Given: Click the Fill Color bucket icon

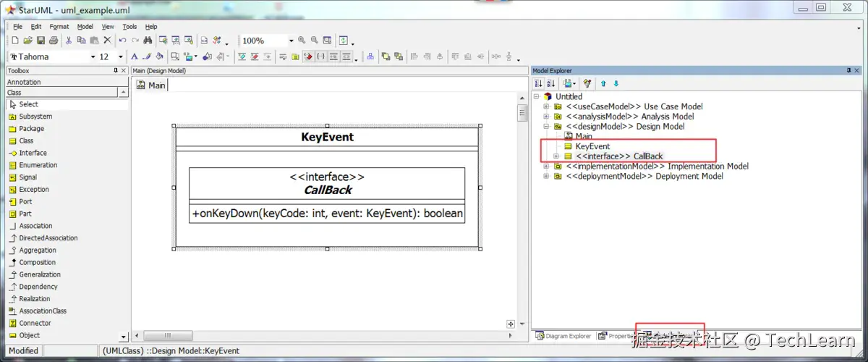Looking at the screenshot, I should (x=158, y=56).
